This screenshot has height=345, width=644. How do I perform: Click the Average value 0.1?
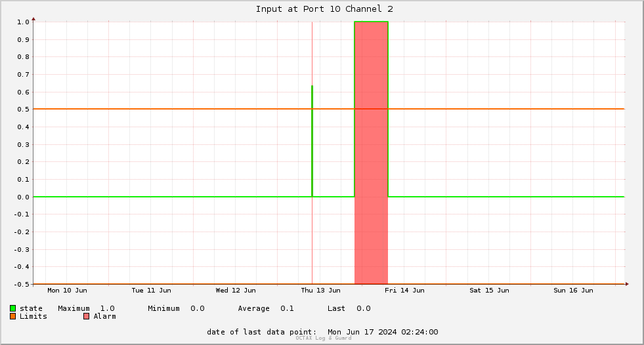(287, 308)
